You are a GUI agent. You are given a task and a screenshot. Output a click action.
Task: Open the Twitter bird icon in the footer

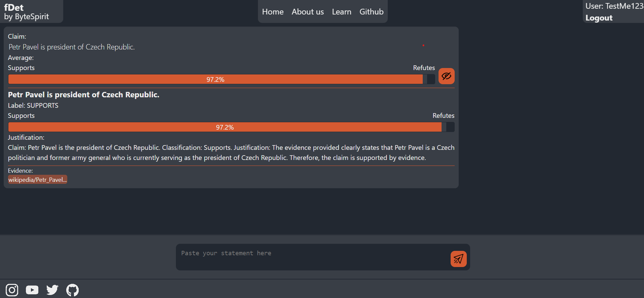(x=52, y=290)
